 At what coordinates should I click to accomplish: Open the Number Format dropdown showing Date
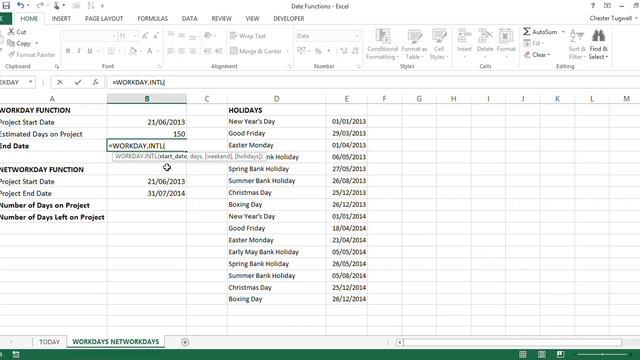[356, 36]
